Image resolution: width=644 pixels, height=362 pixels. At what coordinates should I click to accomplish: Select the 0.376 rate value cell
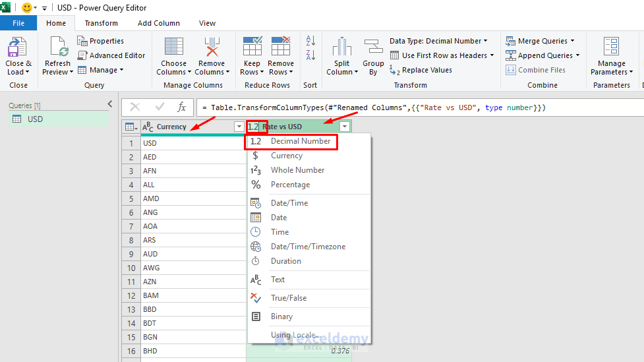299,351
